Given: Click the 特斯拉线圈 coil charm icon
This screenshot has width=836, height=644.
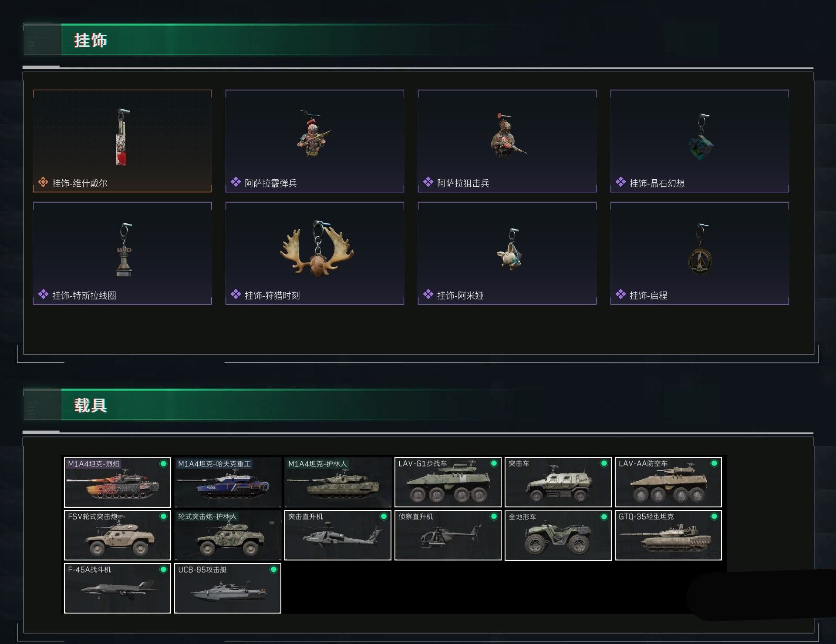Looking at the screenshot, I should pos(124,250).
